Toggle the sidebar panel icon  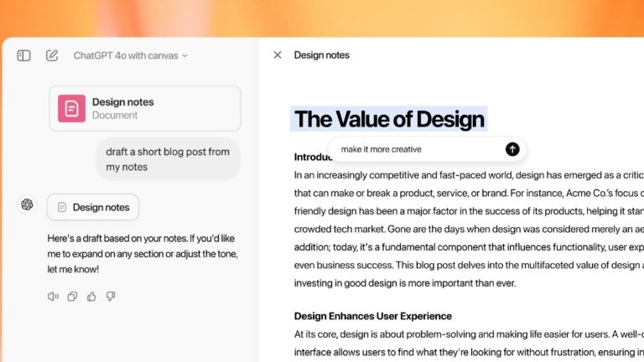point(23,55)
